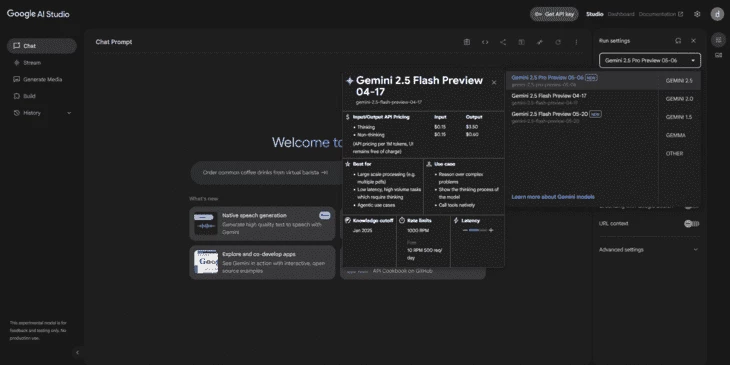Expand the History chevron in sidebar
The width and height of the screenshot is (730, 365).
point(69,113)
